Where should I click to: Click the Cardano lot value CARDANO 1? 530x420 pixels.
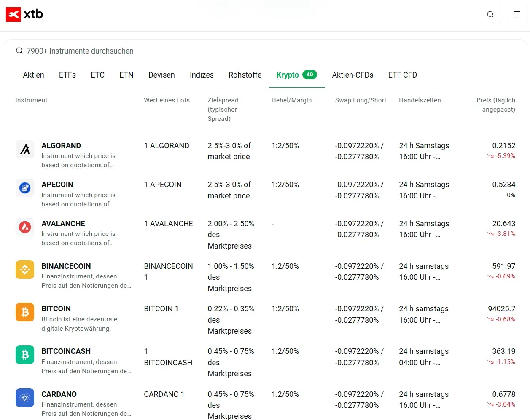[x=164, y=394]
